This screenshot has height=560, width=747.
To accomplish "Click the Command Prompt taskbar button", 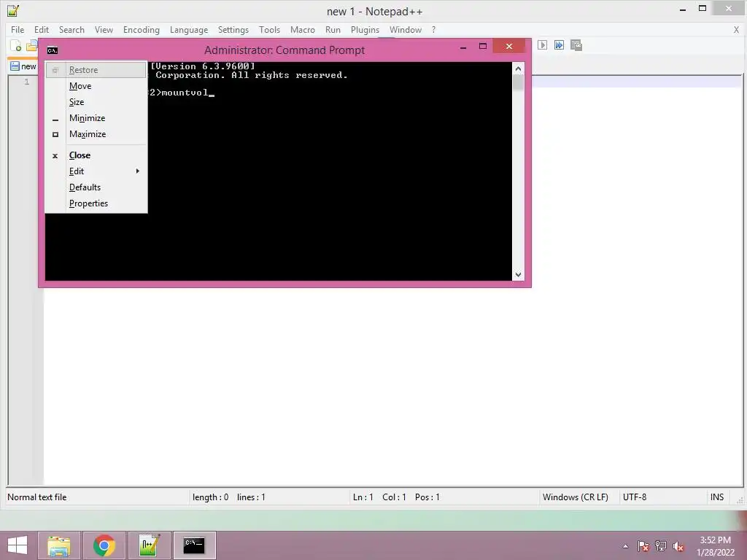I will [x=194, y=545].
